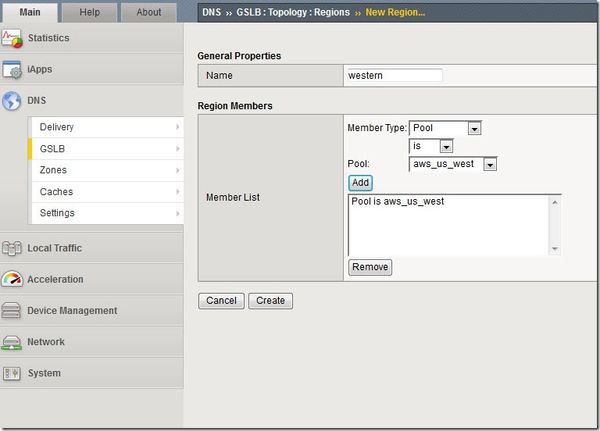Click the iApps icon in sidebar
600x431 pixels.
point(12,70)
